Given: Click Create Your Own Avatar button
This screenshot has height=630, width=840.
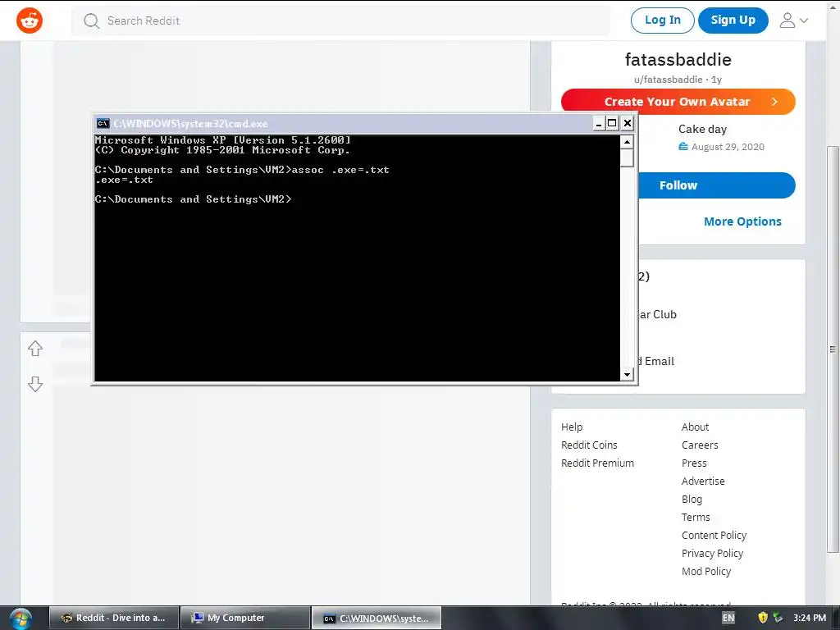Looking at the screenshot, I should [678, 102].
